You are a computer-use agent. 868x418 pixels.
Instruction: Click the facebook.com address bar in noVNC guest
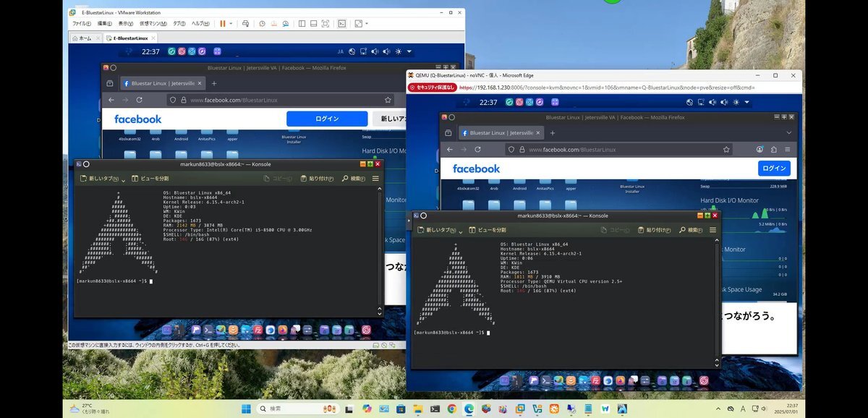point(619,149)
